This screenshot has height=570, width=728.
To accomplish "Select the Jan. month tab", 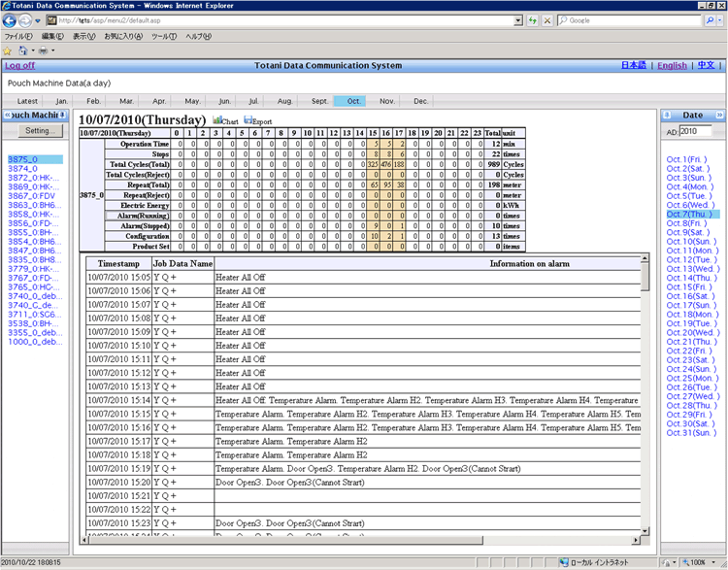I will [61, 101].
